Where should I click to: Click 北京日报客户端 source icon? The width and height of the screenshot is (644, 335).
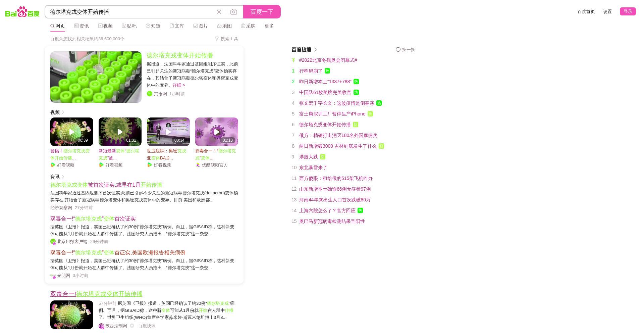pyautogui.click(x=53, y=242)
